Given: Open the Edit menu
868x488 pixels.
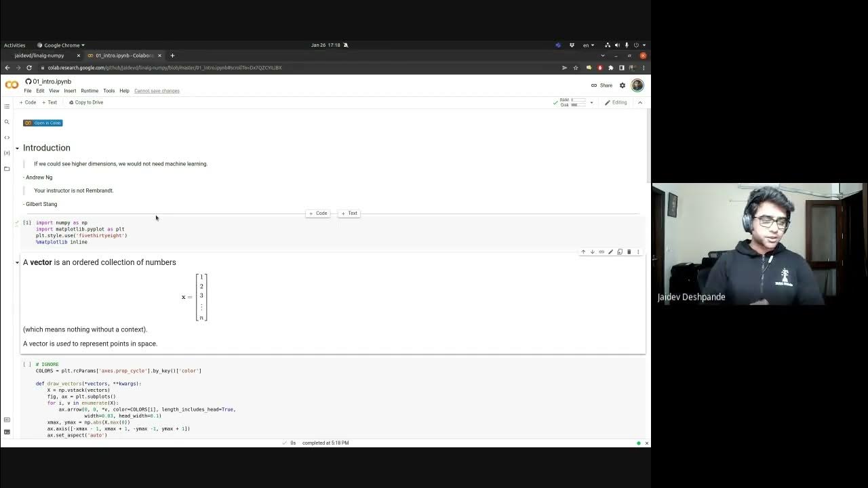Looking at the screenshot, I should [40, 91].
